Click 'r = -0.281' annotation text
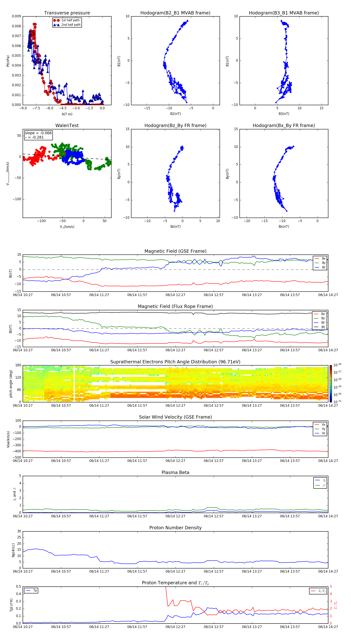The width and height of the screenshot is (351, 644). [x=35, y=137]
